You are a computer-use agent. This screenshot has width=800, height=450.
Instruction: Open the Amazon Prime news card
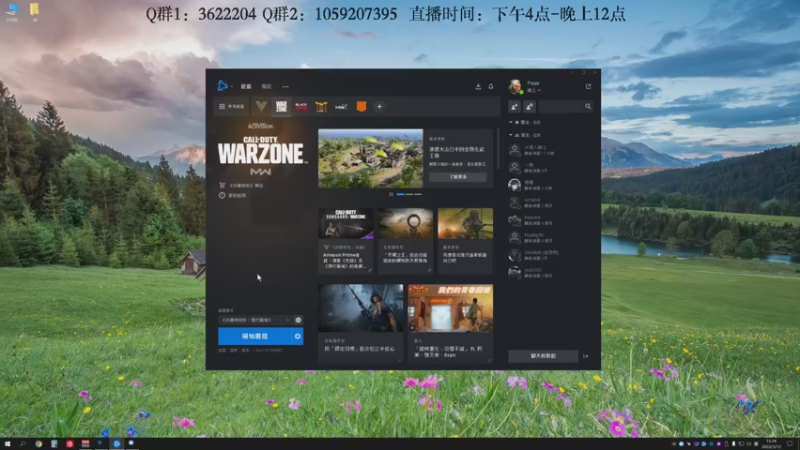coord(346,240)
